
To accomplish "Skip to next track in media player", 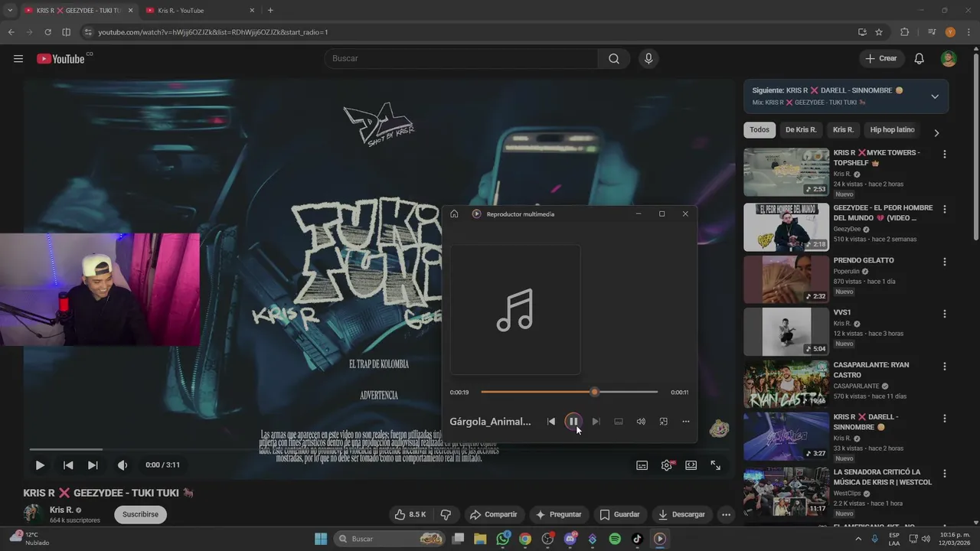I will click(596, 422).
